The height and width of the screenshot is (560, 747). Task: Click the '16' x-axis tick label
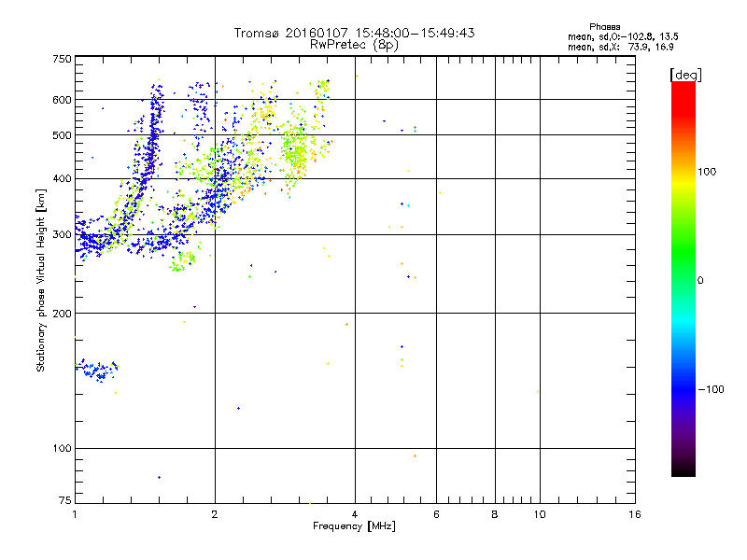click(x=635, y=514)
